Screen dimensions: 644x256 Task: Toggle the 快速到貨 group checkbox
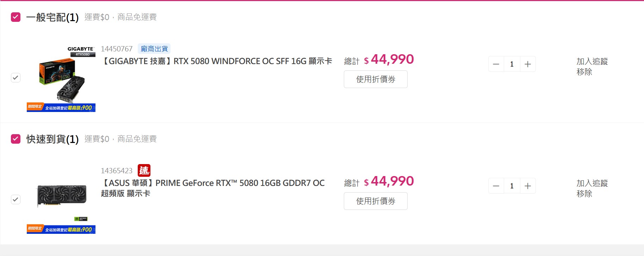[16, 139]
